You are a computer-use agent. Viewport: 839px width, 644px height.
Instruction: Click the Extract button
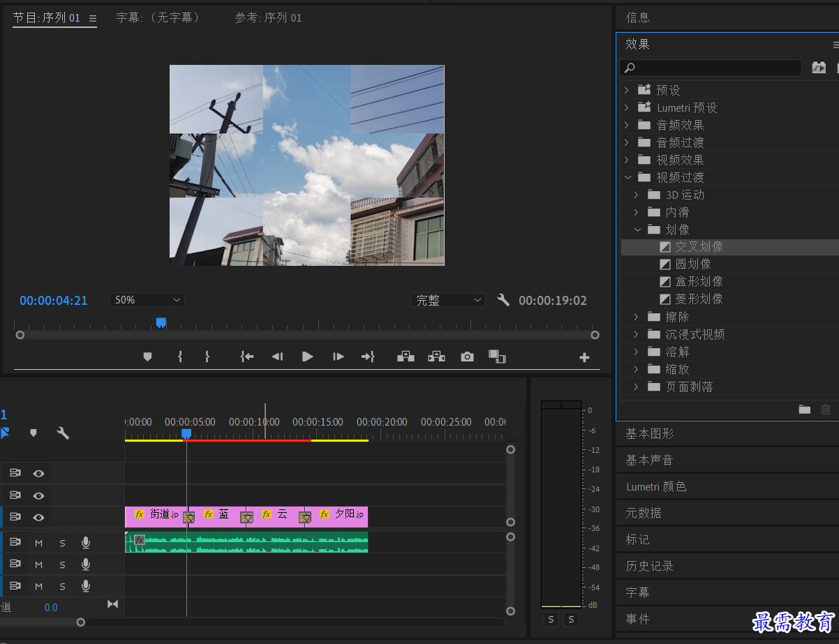click(436, 357)
